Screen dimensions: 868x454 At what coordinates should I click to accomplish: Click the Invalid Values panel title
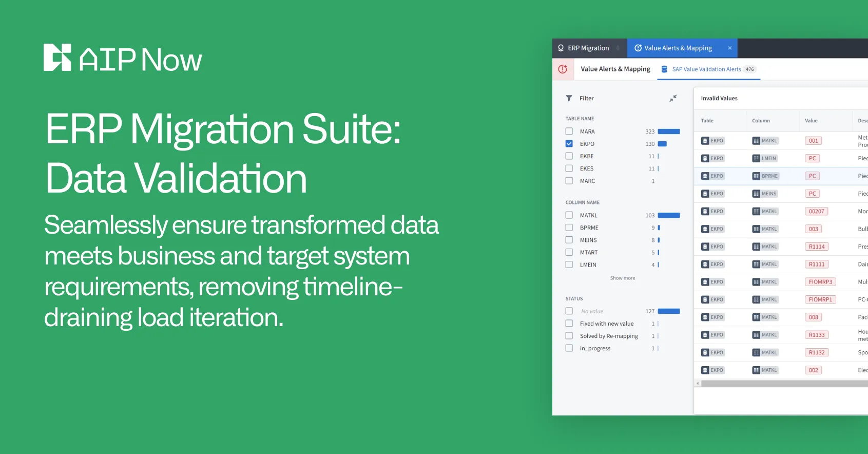tap(719, 98)
